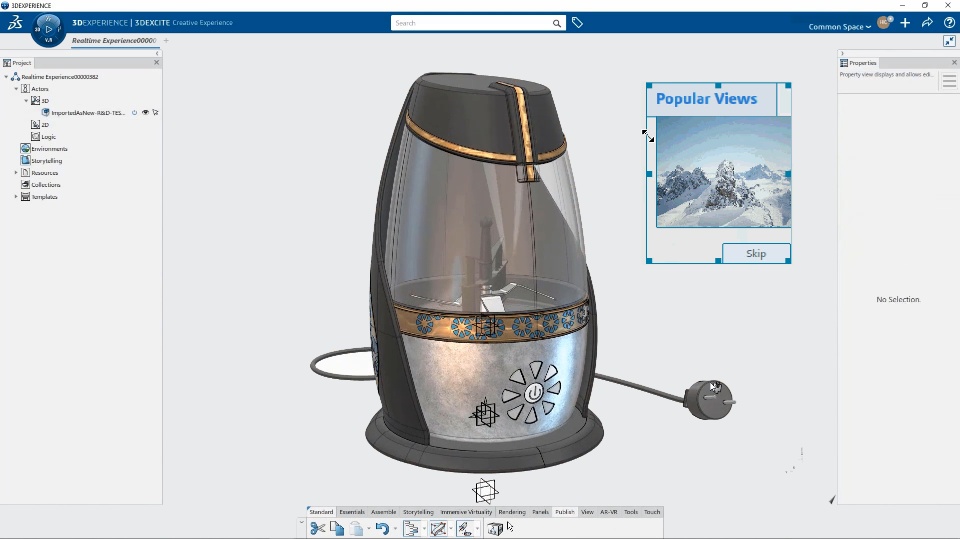This screenshot has width=960, height=539.
Task: Add a new tab with the plus beside Realtime Experience
Action: click(x=166, y=40)
